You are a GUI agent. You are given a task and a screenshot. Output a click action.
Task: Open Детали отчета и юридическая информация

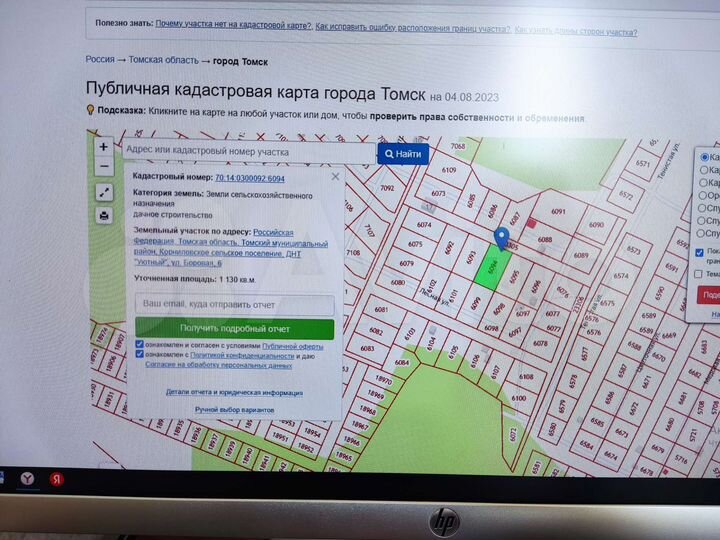click(x=234, y=393)
